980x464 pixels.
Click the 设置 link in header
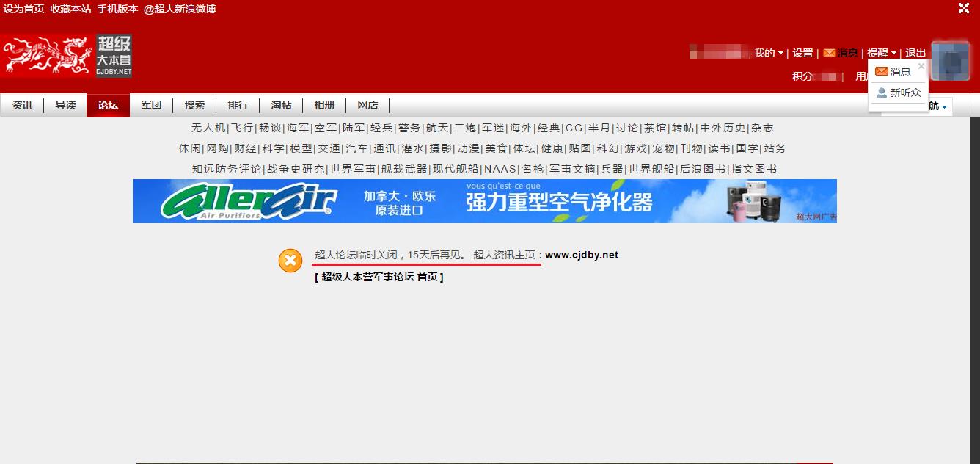click(x=802, y=53)
